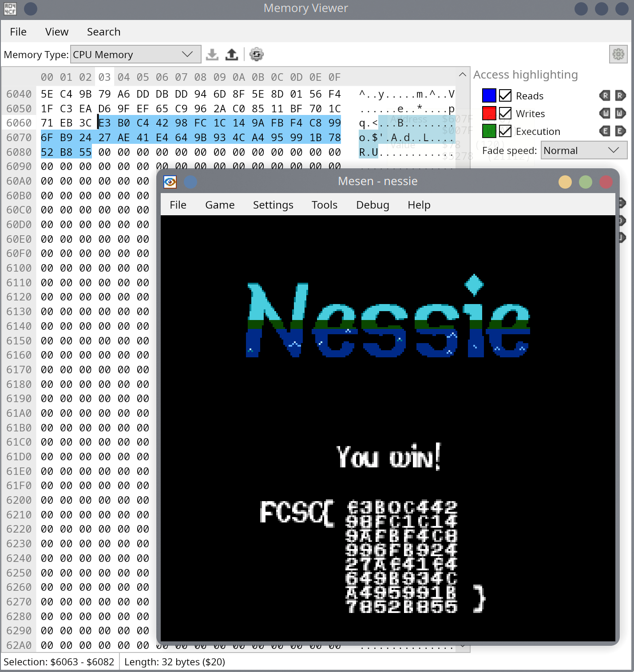Screen dimensions: 634x672
Task: Click the 'Fade speed:' label
Action: (x=510, y=150)
